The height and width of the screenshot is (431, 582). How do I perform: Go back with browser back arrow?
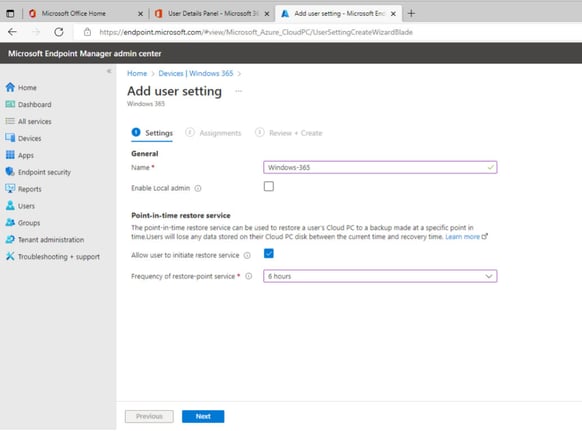(12, 32)
